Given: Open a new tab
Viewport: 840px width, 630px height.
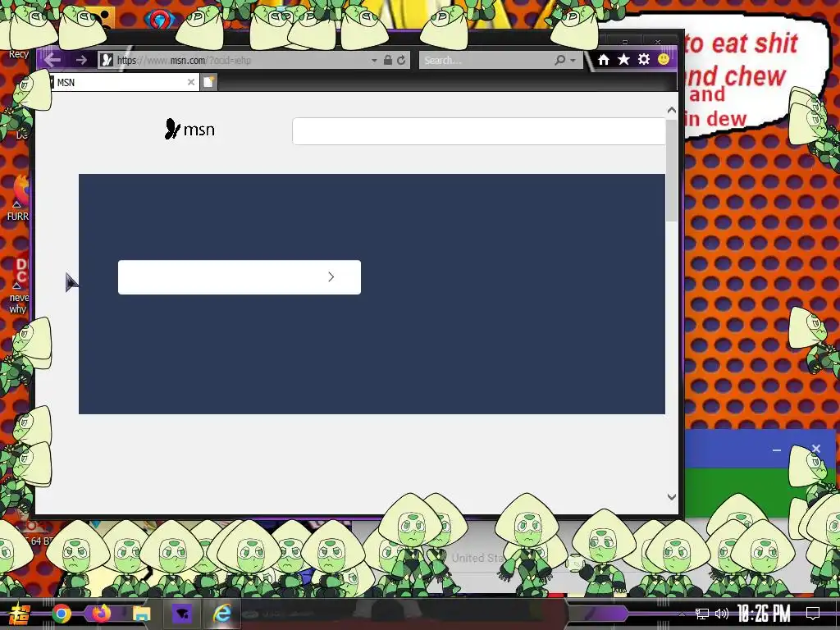Looking at the screenshot, I should tap(209, 82).
